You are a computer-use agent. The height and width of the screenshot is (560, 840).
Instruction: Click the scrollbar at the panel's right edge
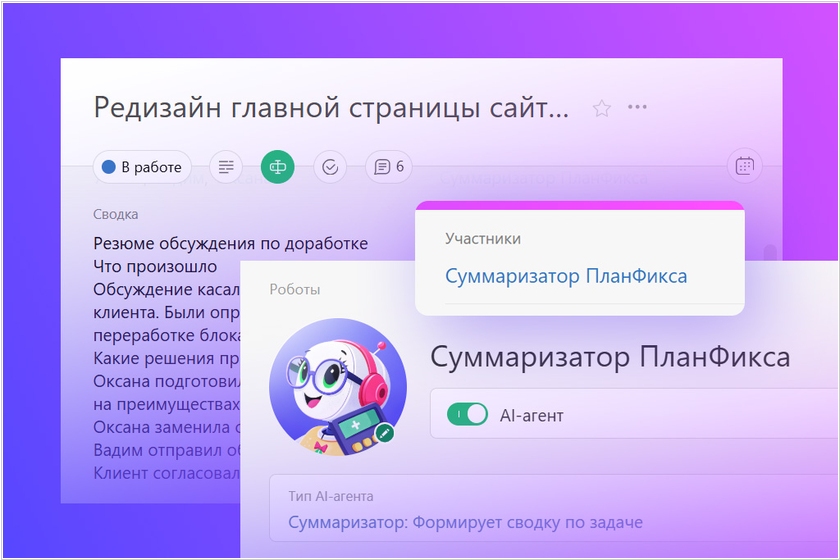pyautogui.click(x=768, y=252)
